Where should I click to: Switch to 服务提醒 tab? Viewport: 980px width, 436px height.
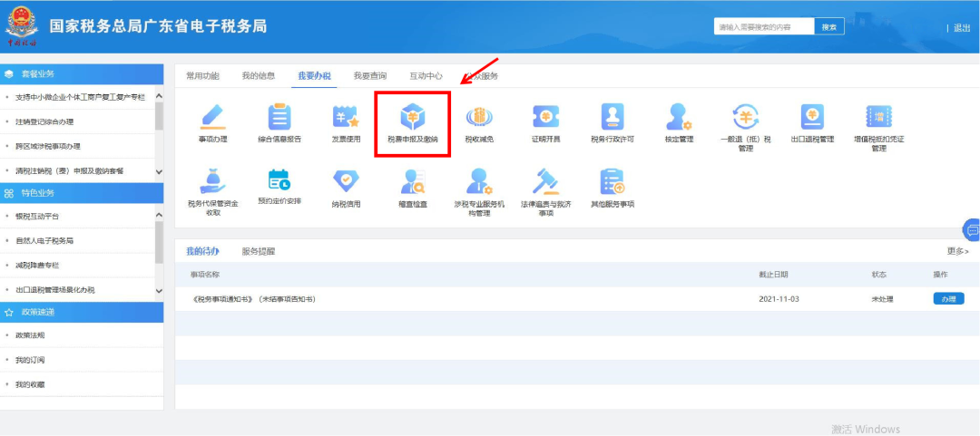click(258, 252)
